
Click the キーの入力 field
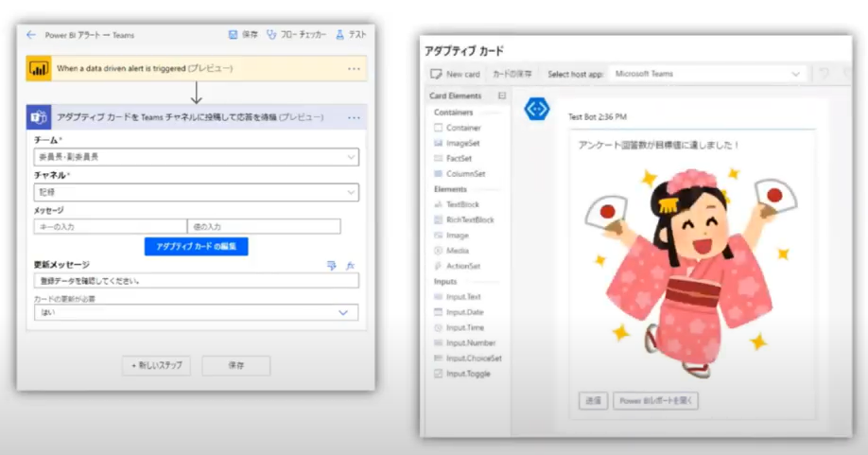(111, 226)
